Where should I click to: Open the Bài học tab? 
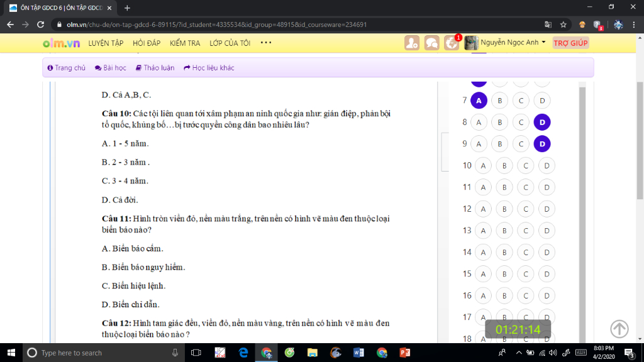[111, 68]
